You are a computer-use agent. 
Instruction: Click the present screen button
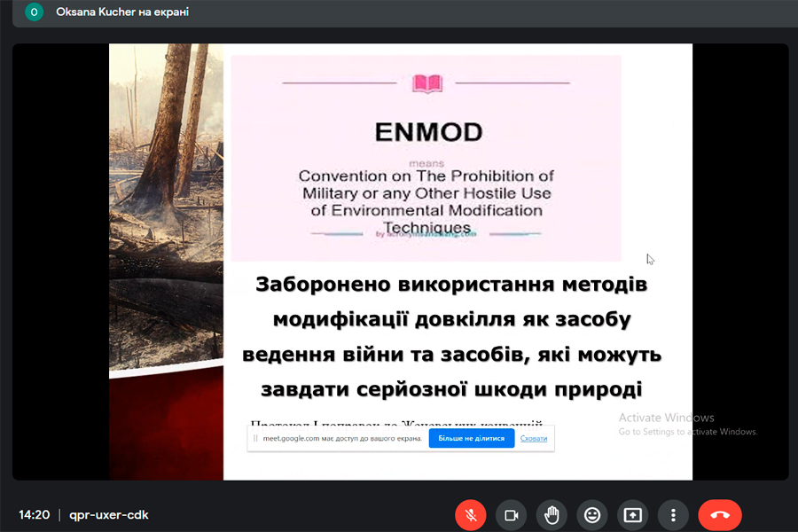coord(632,515)
